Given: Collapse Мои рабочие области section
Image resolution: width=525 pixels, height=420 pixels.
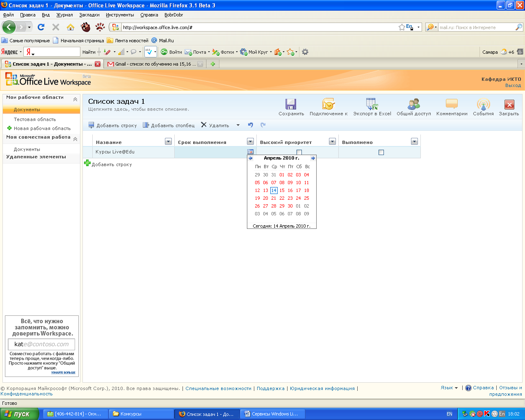Looking at the screenshot, I should click(75, 99).
